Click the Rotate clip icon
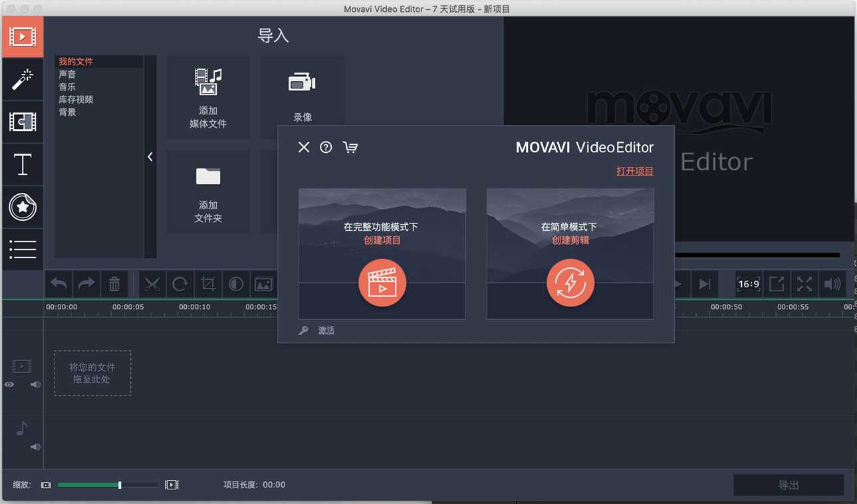857x504 pixels. (180, 285)
